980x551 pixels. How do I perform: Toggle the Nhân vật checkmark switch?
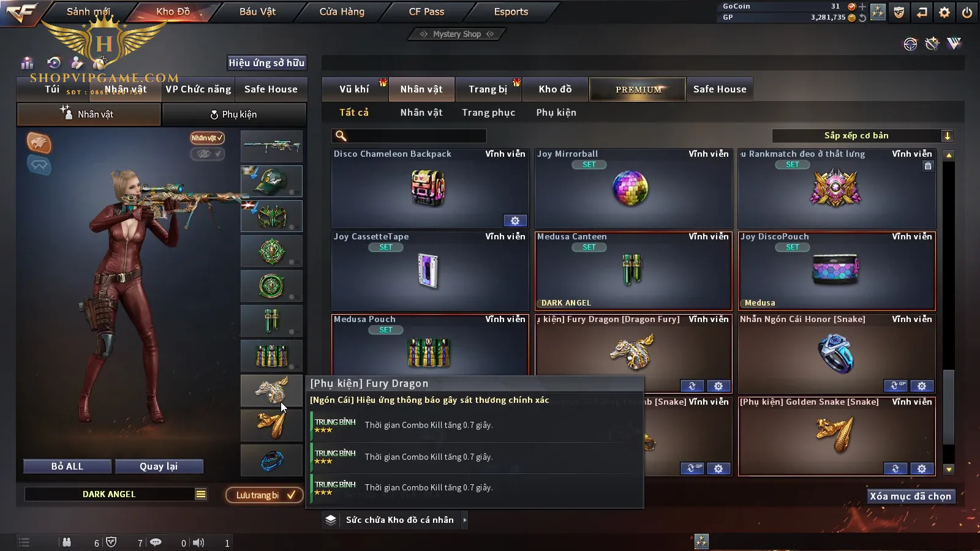click(207, 138)
